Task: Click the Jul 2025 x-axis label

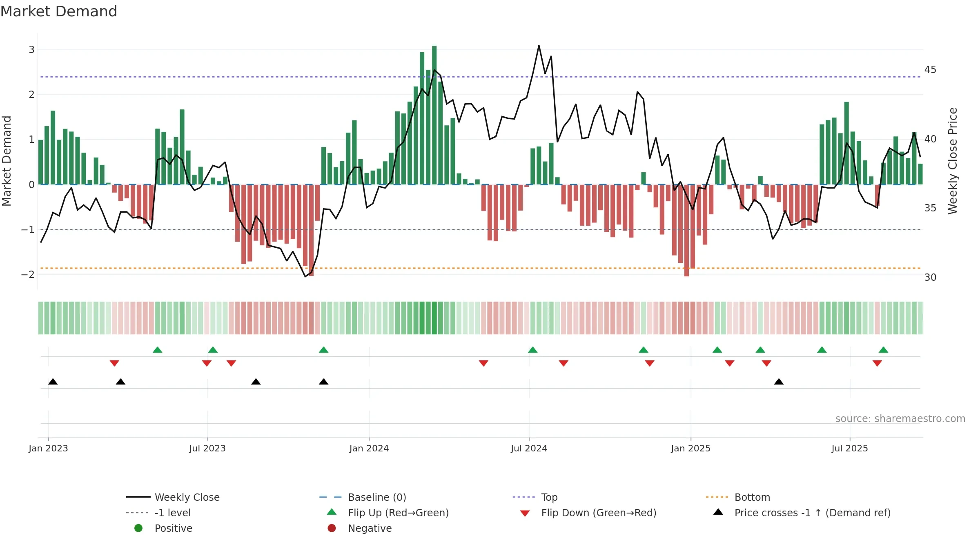Action: [850, 448]
